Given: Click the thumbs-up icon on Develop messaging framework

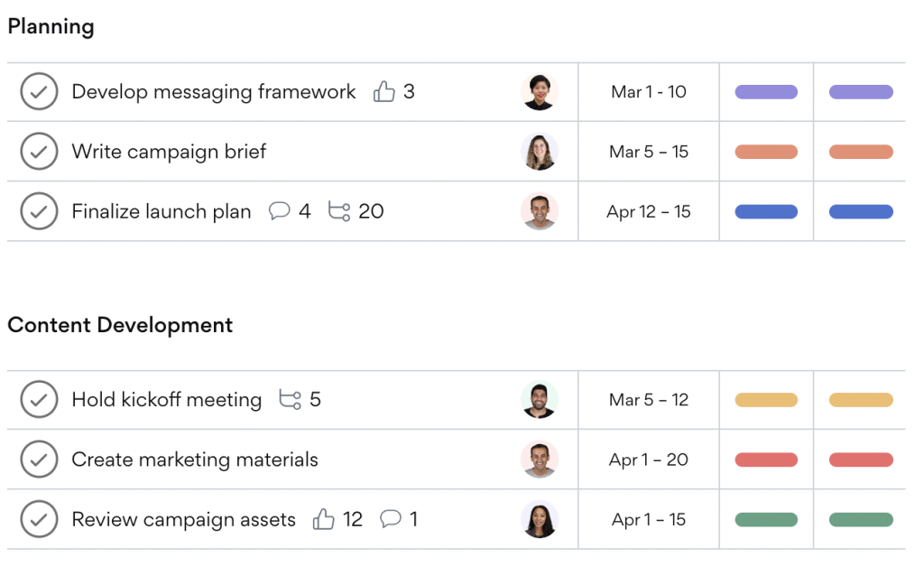Looking at the screenshot, I should click(385, 91).
